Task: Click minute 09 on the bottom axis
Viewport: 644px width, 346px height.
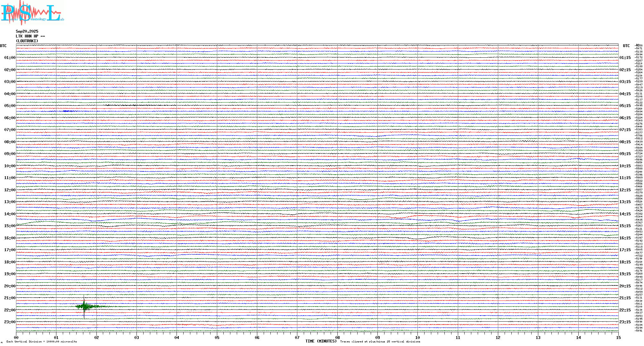Action: pyautogui.click(x=377, y=337)
